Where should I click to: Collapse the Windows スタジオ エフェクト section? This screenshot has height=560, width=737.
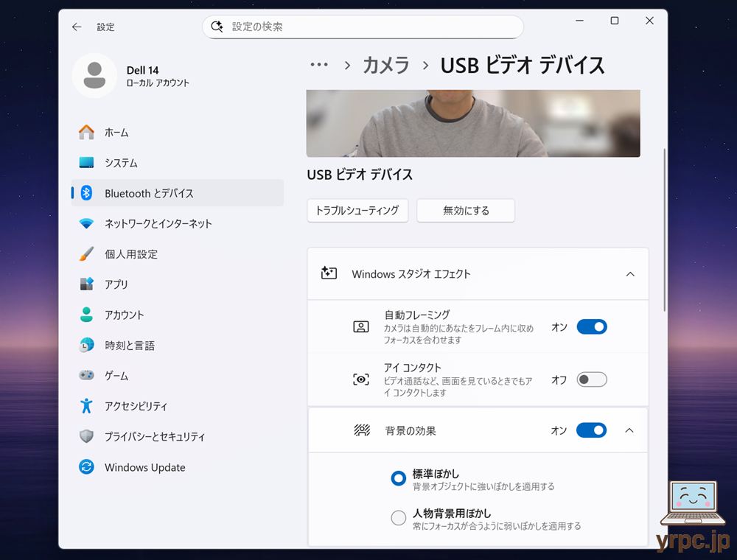click(x=629, y=274)
